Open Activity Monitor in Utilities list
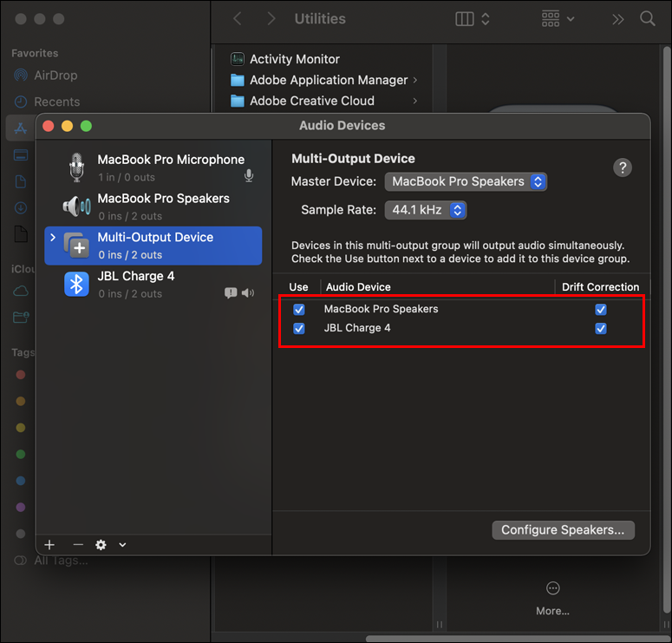Screen dimensions: 672x643 (x=295, y=59)
